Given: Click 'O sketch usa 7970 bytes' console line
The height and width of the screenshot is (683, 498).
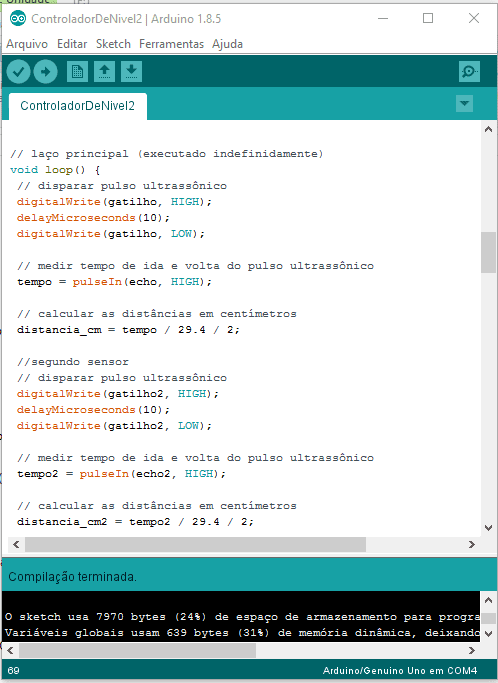Looking at the screenshot, I should (x=242, y=617).
